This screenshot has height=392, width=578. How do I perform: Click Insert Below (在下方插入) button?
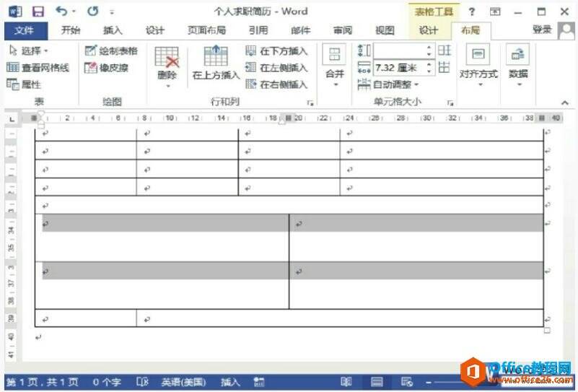point(276,51)
